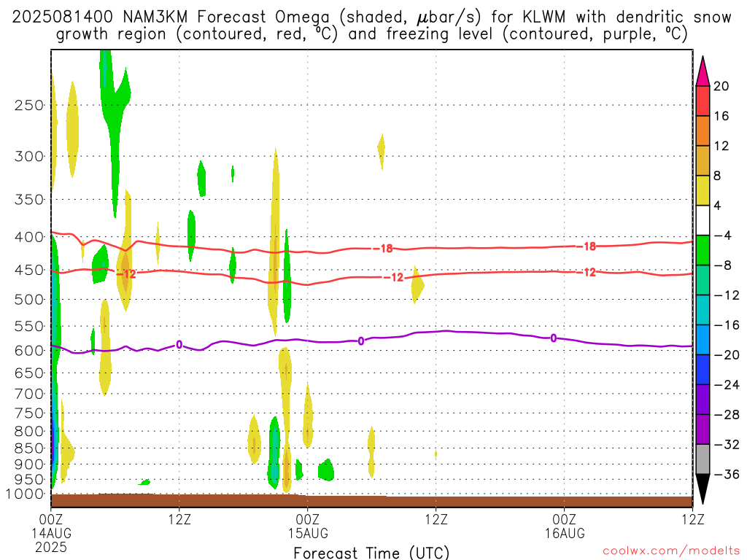Click the "00Z 15AUG" time label
This screenshot has height=560, width=747.
pyautogui.click(x=308, y=526)
